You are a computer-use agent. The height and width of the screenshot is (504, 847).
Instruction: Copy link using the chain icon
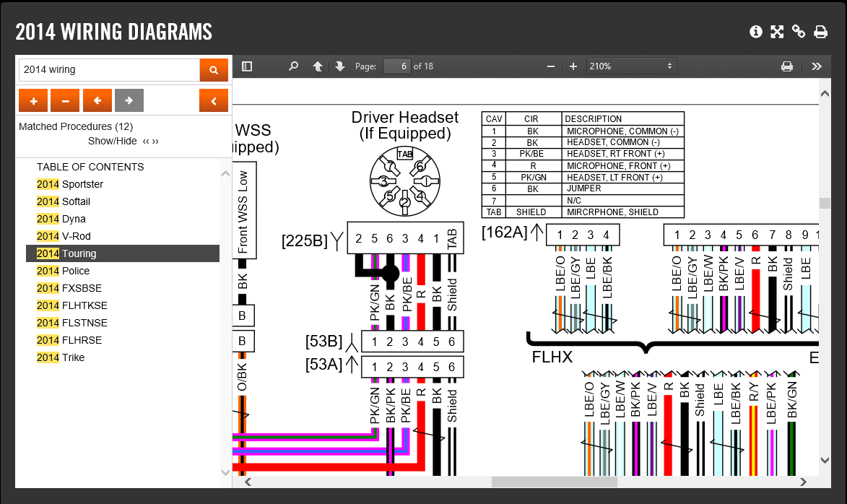point(799,32)
